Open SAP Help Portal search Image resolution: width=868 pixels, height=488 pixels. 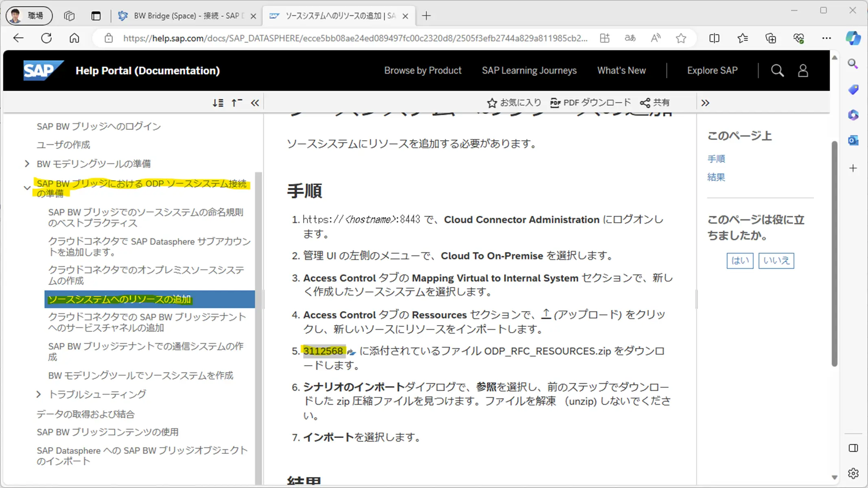[x=777, y=70]
